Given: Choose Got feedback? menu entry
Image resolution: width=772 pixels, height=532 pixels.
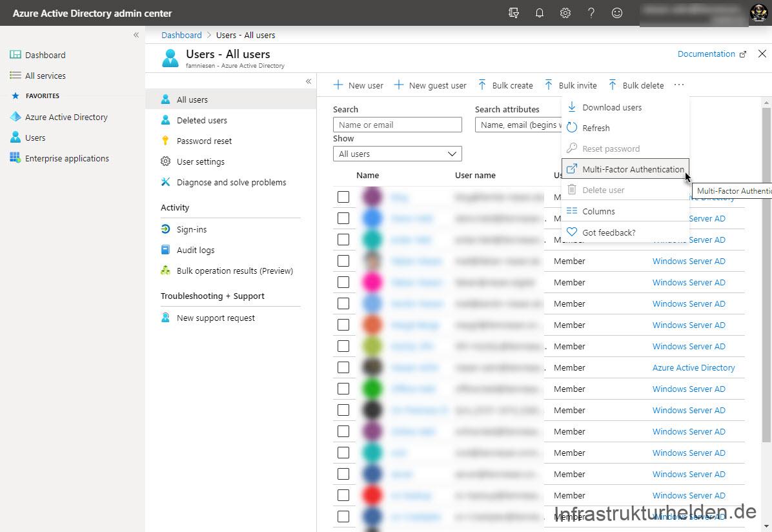Looking at the screenshot, I should coord(625,232).
